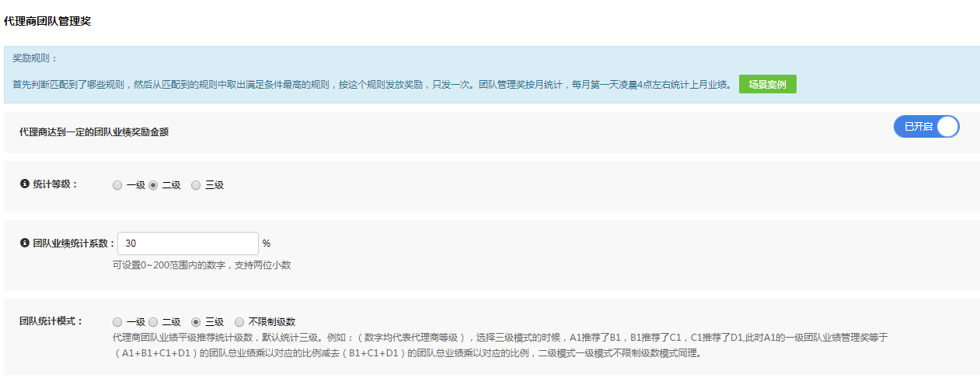Choose 三级 under 团队统计模式
Viewport: 980px width, 375px height.
196,322
